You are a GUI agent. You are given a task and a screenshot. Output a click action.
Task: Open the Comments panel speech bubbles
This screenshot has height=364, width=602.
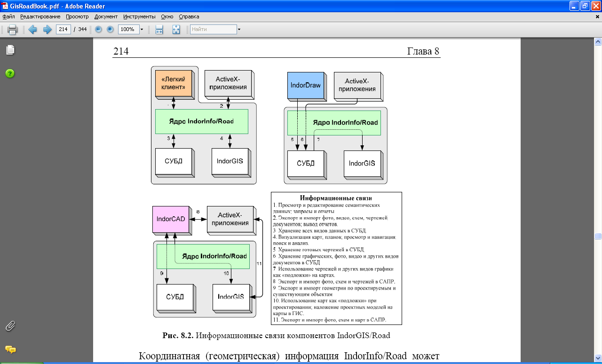(10, 349)
